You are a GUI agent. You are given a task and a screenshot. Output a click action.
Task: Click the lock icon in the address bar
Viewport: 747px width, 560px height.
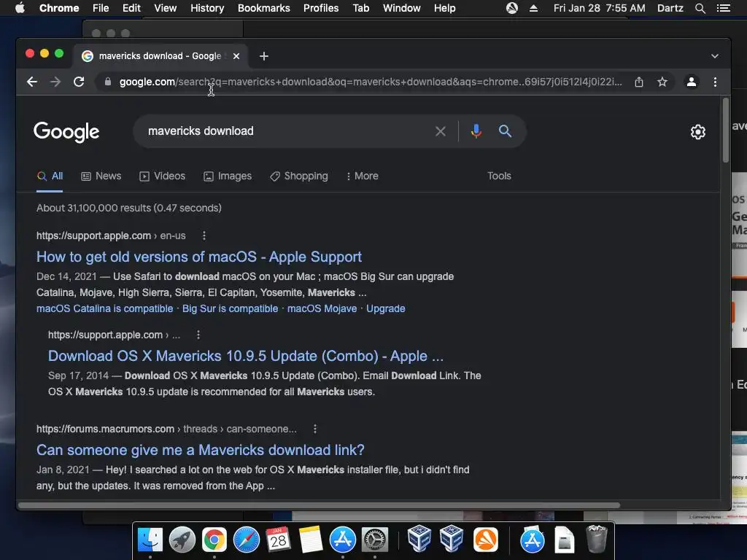[x=108, y=82]
